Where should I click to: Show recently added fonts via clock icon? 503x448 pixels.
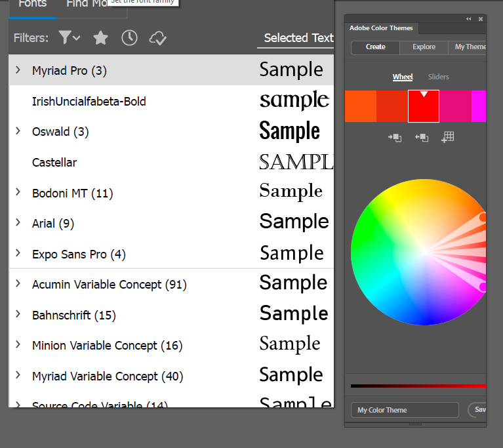(x=129, y=38)
